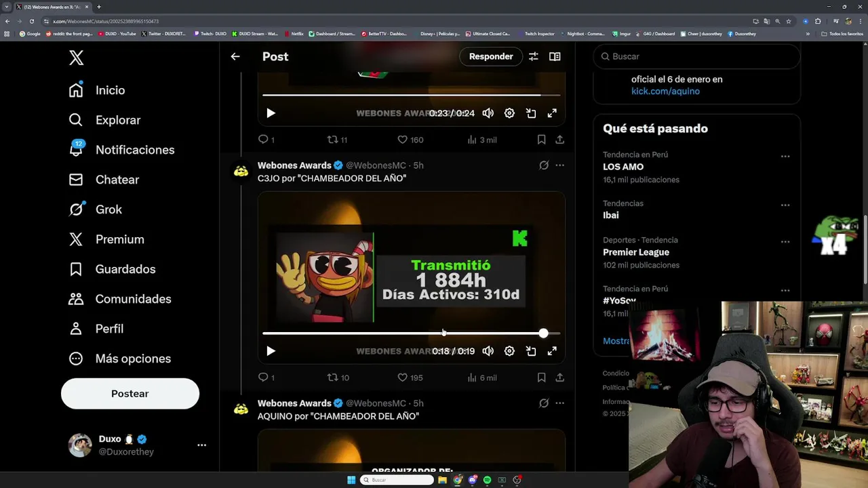Open Duxo account switcher three dots
Viewport: 868px width, 488px height.
click(x=201, y=445)
